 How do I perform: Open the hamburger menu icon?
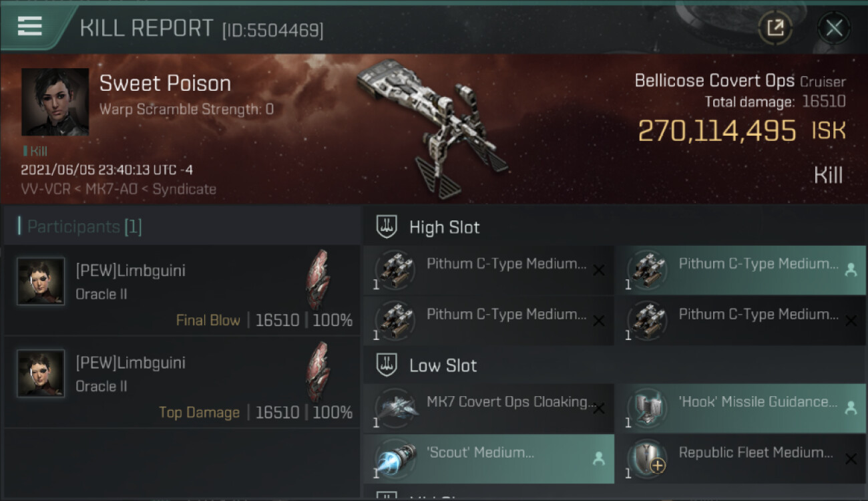[29, 27]
